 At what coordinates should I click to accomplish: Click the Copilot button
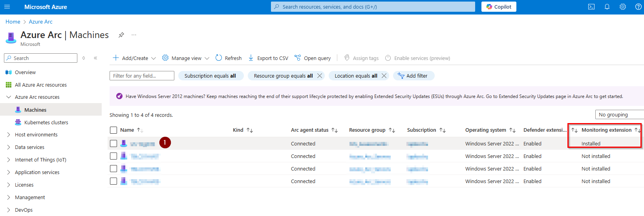pyautogui.click(x=499, y=7)
